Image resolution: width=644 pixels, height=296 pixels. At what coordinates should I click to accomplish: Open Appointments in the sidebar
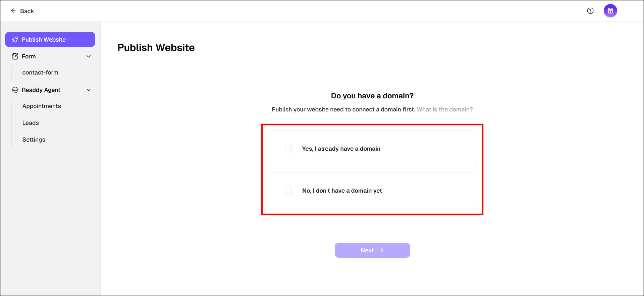(42, 106)
